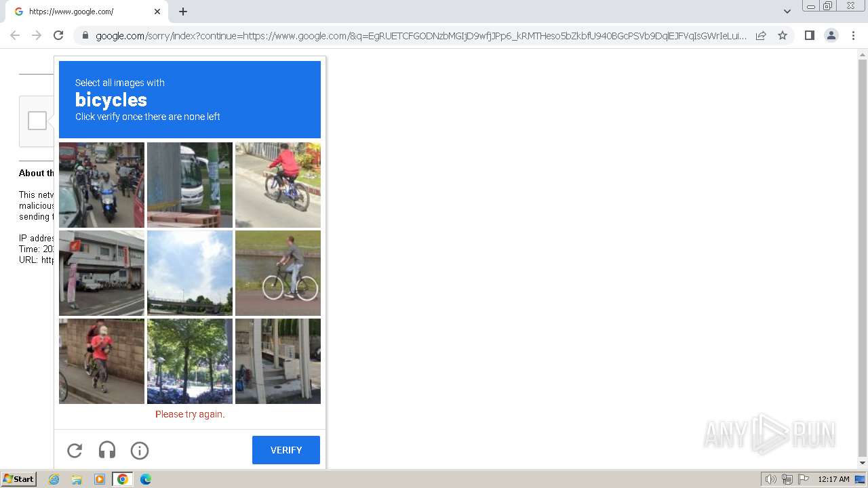Close the google.com tab
The height and width of the screenshot is (488, 868).
157,12
